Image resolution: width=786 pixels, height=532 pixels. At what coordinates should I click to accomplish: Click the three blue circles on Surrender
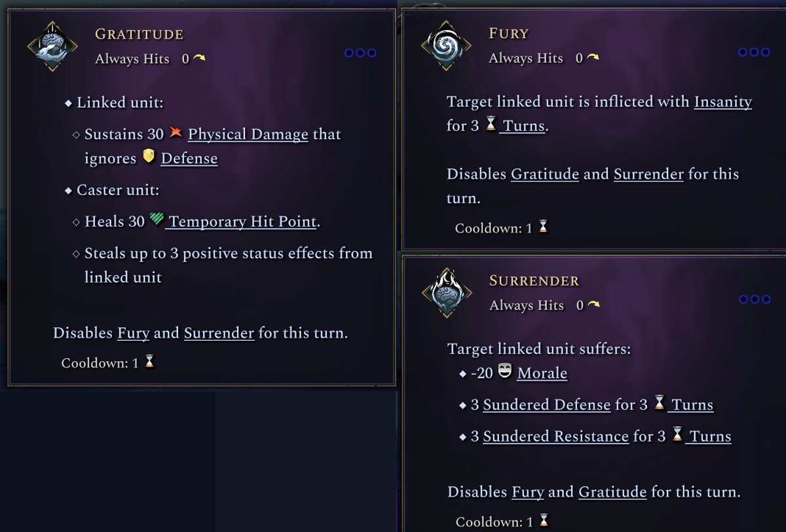point(755,299)
